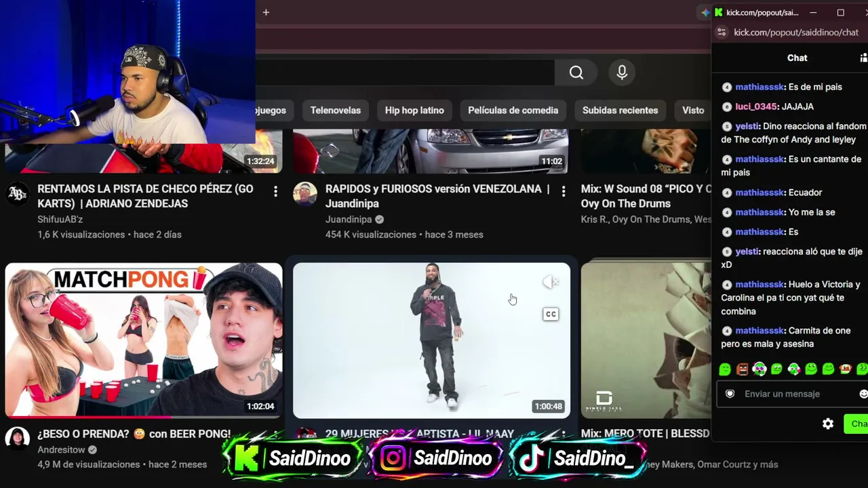The image size is (868, 488).
Task: Click username yelsti on the Dino reacciona message
Action: [747, 126]
